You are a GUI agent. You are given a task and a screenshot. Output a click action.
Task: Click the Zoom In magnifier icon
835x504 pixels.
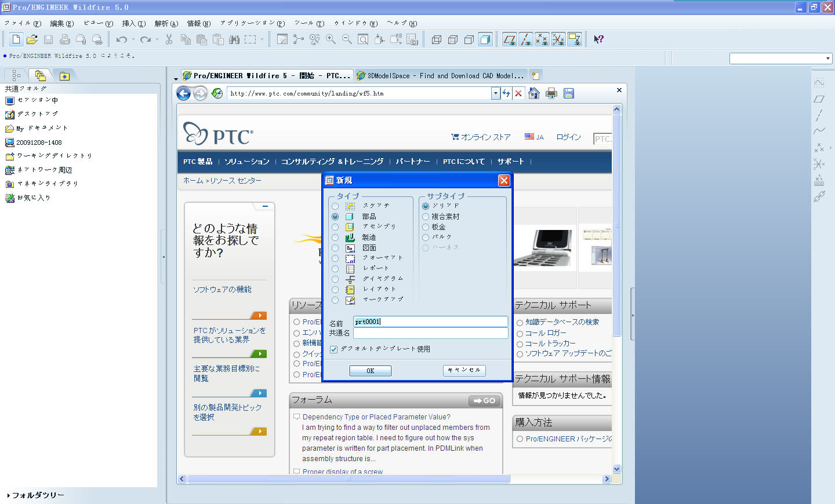pos(331,39)
